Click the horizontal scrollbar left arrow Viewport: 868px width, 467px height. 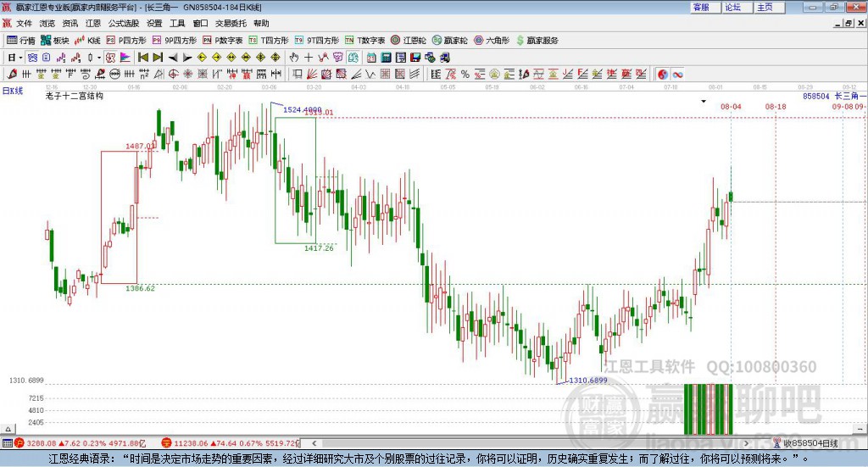pyautogui.click(x=314, y=443)
